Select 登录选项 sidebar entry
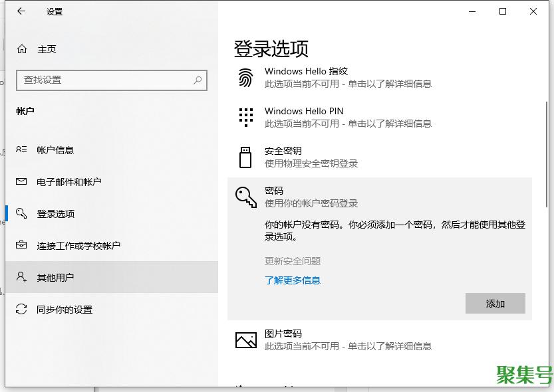554x392 pixels. point(112,213)
